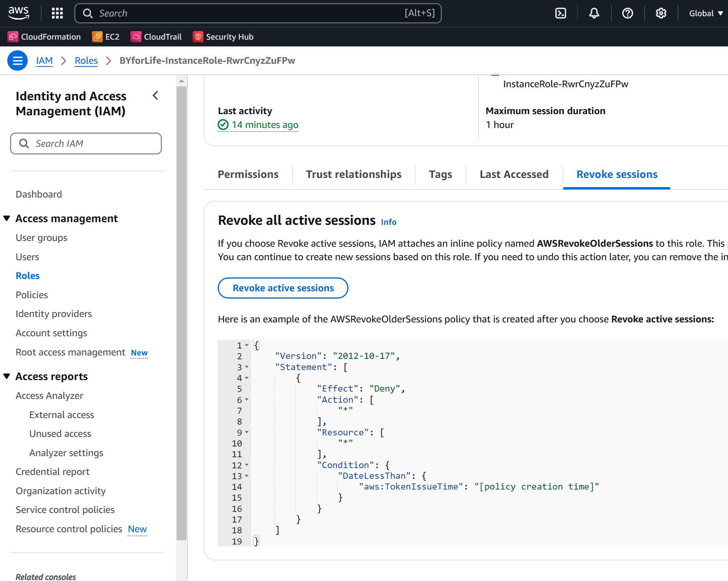Screen dimensions: 728x581
Task: Open EC2 favorite shortcut
Action: coord(106,37)
